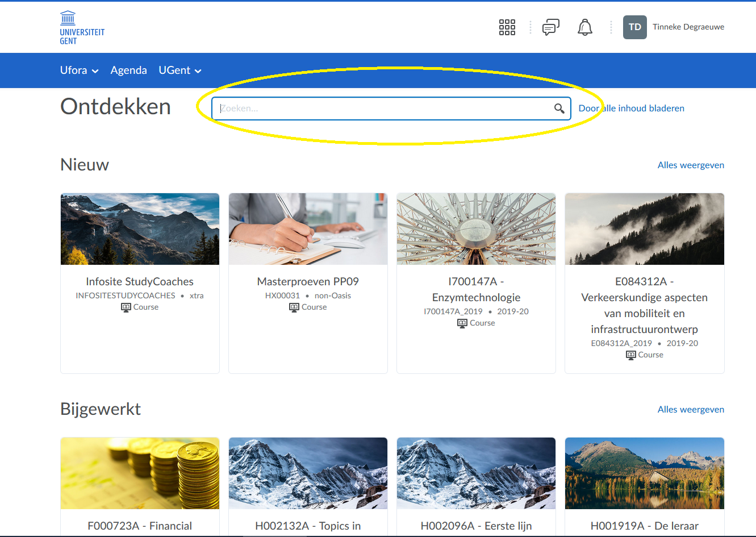Viewport: 756px width, 537px height.
Task: Open the notifications bell icon
Action: [584, 27]
